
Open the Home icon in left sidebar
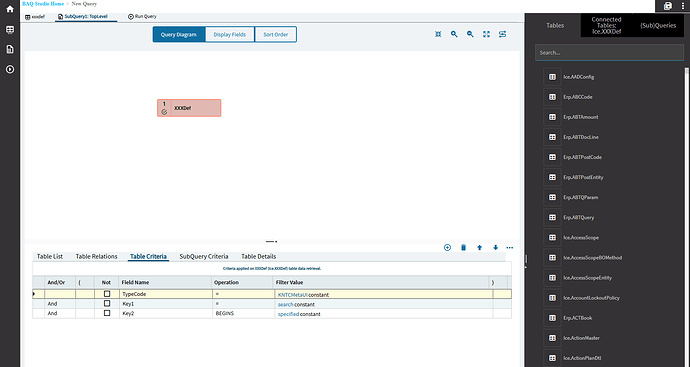pyautogui.click(x=10, y=9)
